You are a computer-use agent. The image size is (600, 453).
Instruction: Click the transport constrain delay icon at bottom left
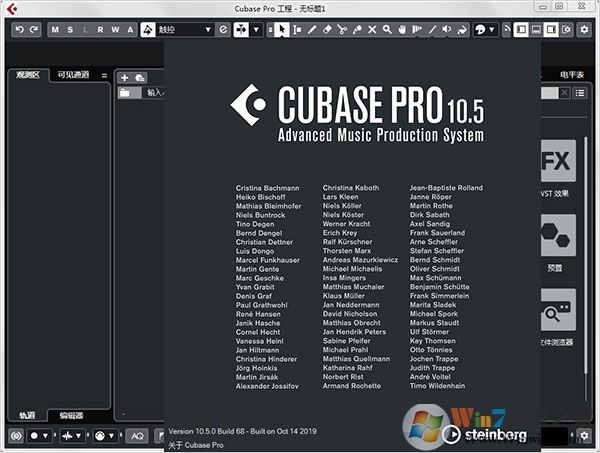[x=16, y=435]
